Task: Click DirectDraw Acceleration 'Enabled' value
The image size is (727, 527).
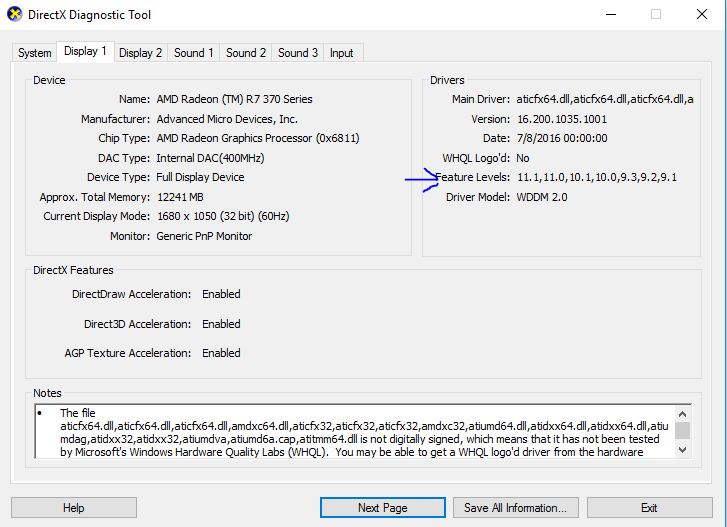Action: [x=221, y=294]
